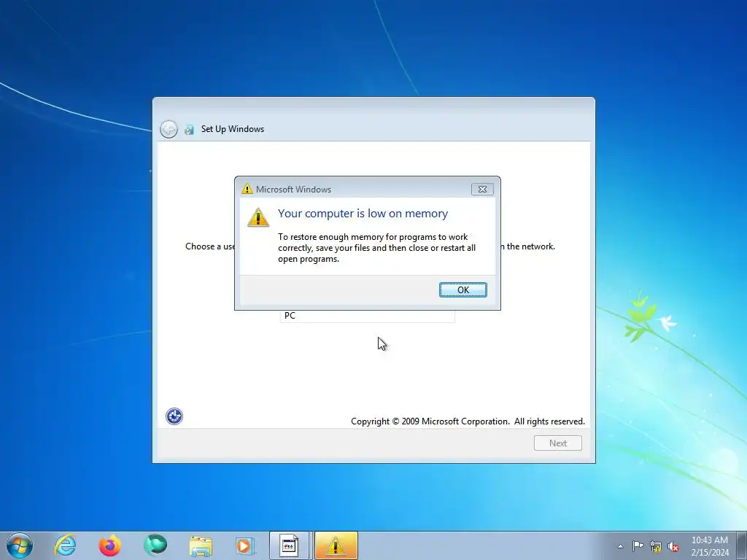Open Ease of Access in the setup window
Viewport: 747px width, 560px height.
click(x=174, y=416)
